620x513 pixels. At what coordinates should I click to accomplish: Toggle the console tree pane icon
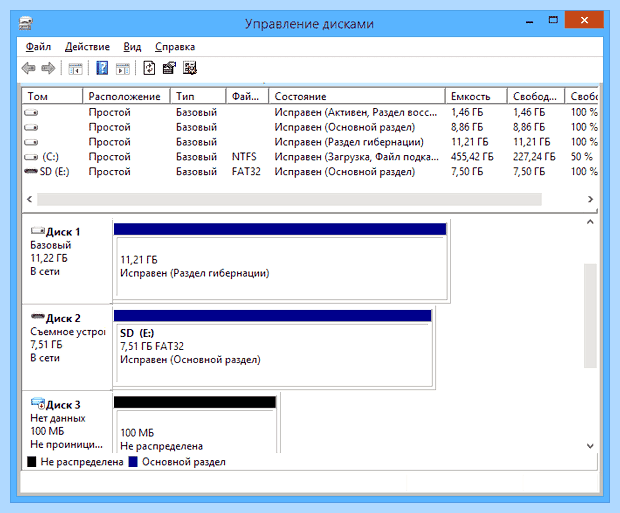coord(75,69)
